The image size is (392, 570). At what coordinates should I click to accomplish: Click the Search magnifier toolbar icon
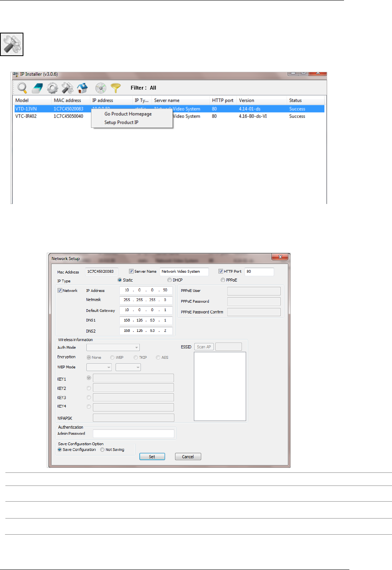pos(22,88)
